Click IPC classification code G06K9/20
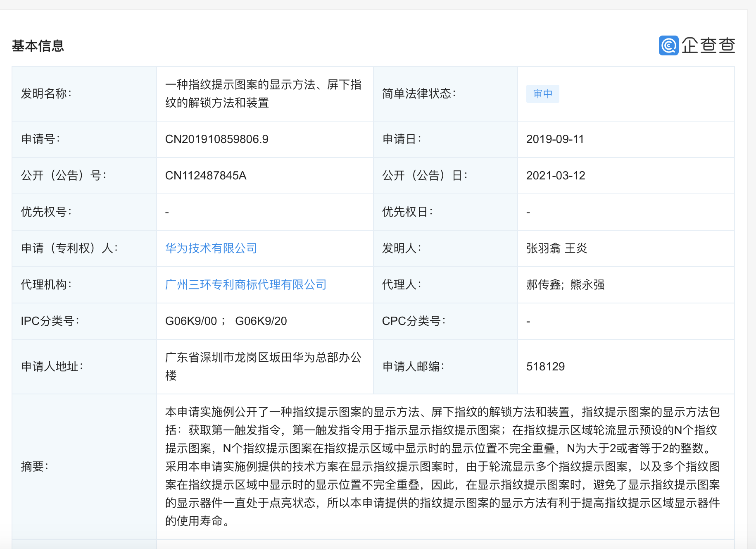 [262, 321]
